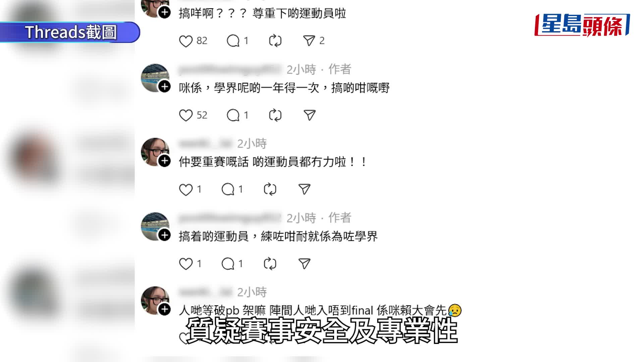Screen dimensions: 644x362
Task: Reply to the 學界呢啲一年得一次 comment
Action: pos(233,115)
